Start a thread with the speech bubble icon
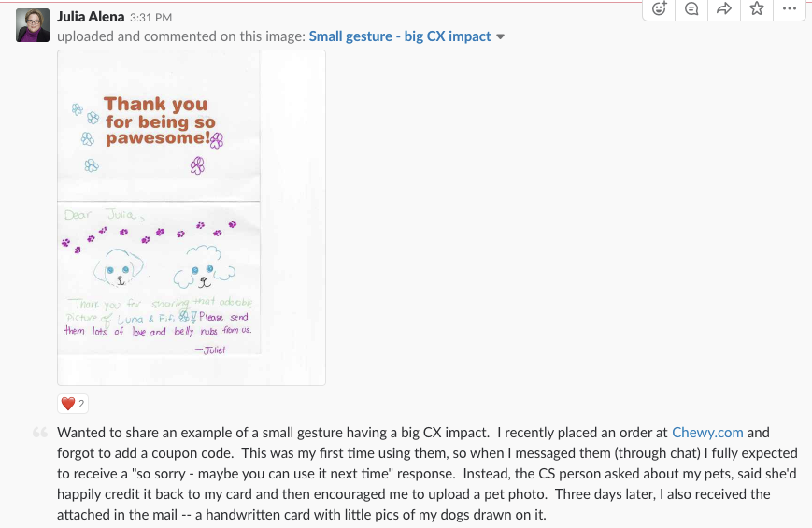 click(691, 8)
